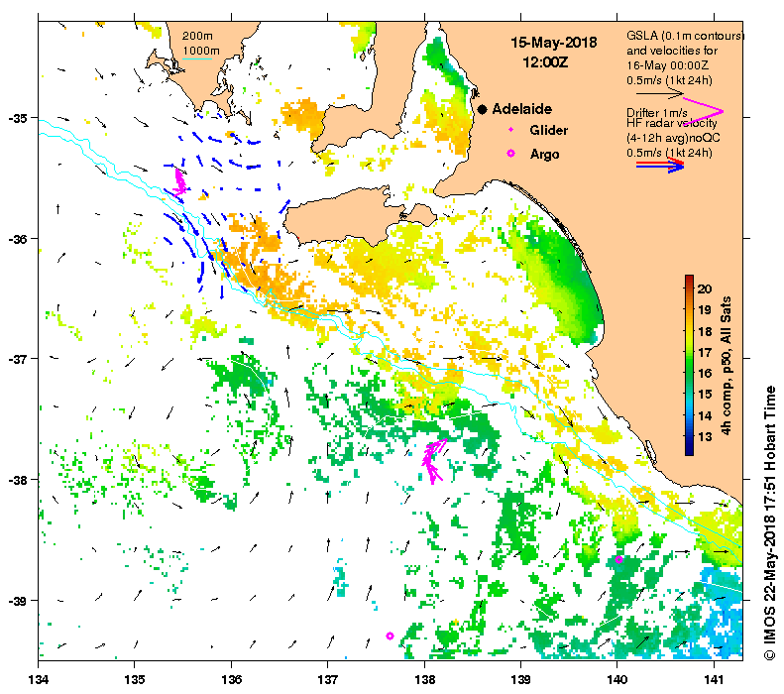This screenshot has width=784, height=694.
Task: Click the '1000m' contour legend text
Action: coord(201,51)
